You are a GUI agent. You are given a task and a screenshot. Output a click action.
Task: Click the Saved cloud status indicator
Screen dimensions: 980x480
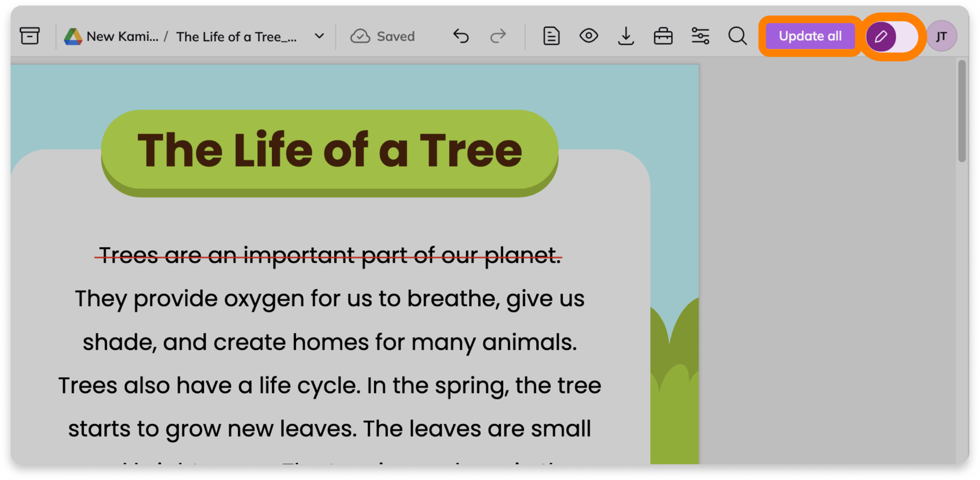pos(382,36)
